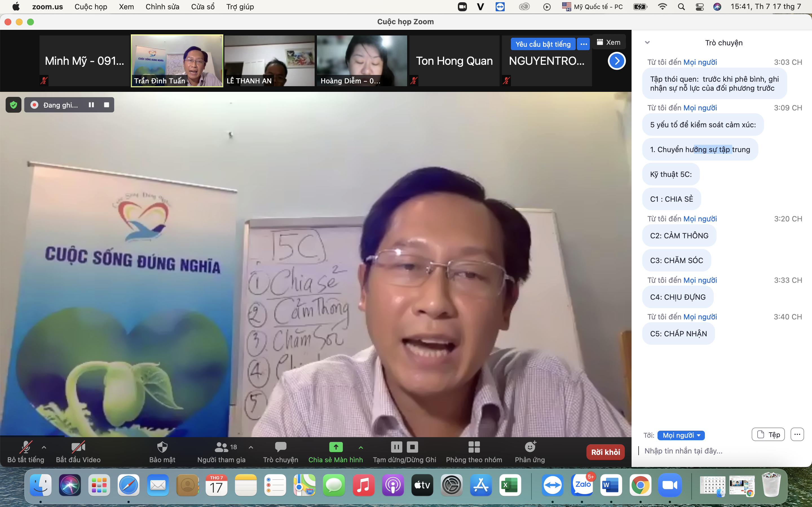Click the Chat bubble icon in toolbar
Image resolution: width=812 pixels, height=507 pixels.
281,447
